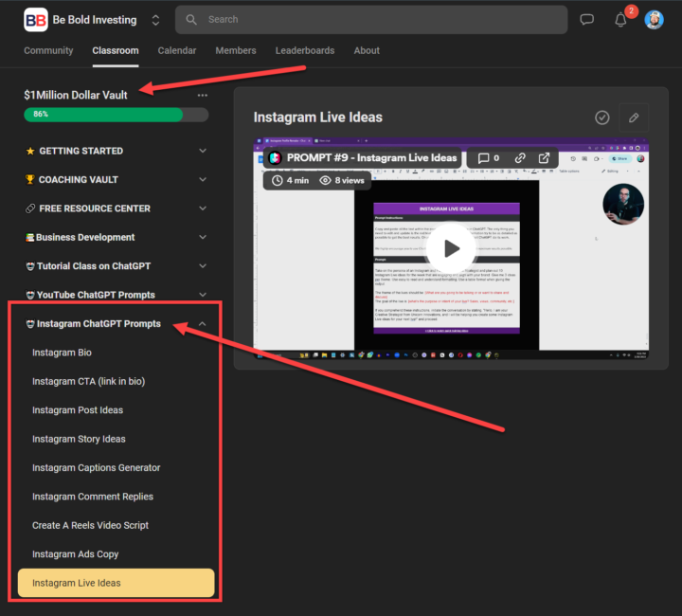Collapse the Instagram ChatGPT Prompts section
This screenshot has width=682, height=616.
[202, 324]
